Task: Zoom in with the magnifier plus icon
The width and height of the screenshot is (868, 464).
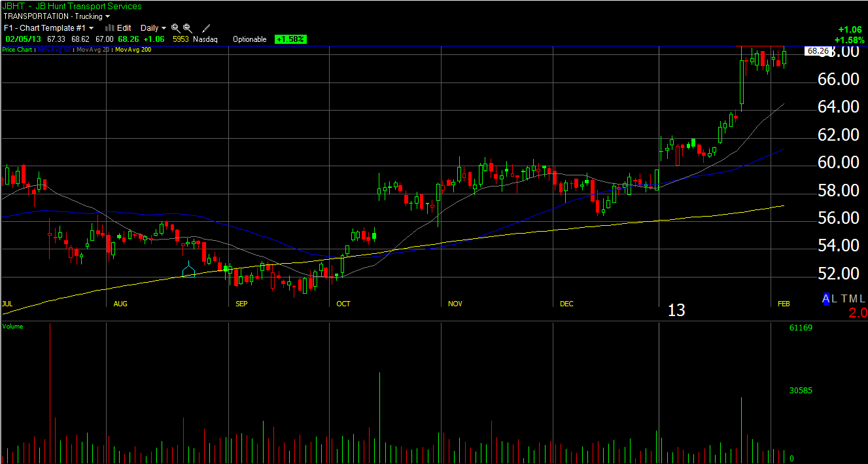Action: tap(175, 28)
